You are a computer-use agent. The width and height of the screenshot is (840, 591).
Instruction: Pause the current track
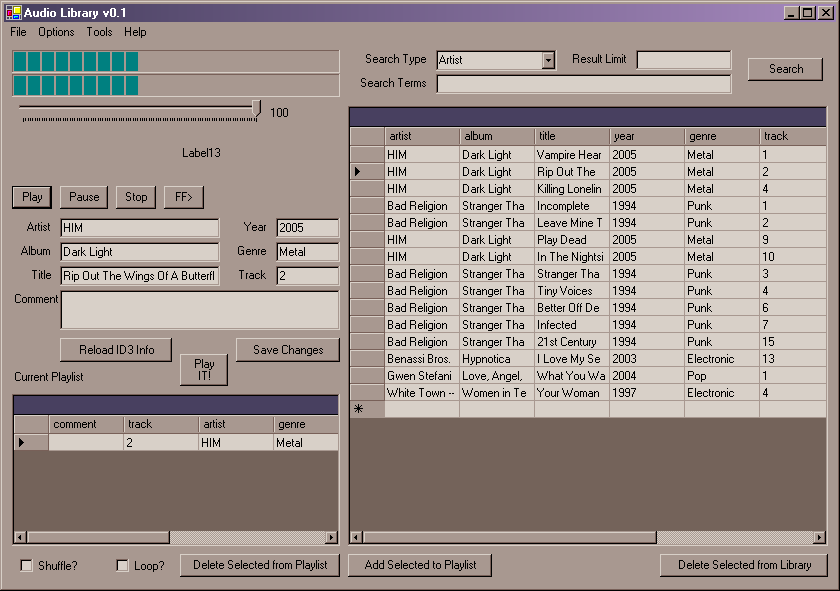(x=84, y=197)
